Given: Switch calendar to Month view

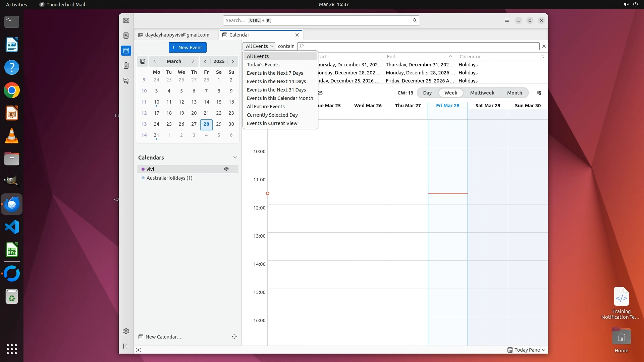Looking at the screenshot, I should [x=514, y=93].
